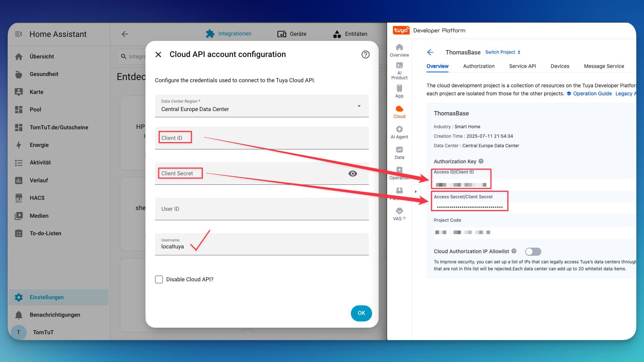The height and width of the screenshot is (362, 644).
Task: Open the help icon in dialog header
Action: click(x=365, y=54)
